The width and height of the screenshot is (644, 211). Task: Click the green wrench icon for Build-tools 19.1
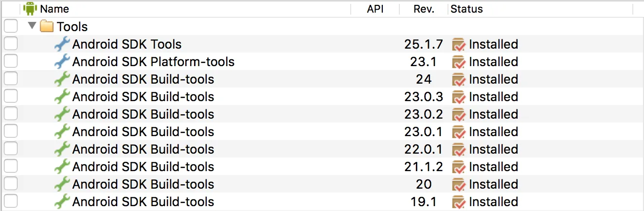click(62, 202)
